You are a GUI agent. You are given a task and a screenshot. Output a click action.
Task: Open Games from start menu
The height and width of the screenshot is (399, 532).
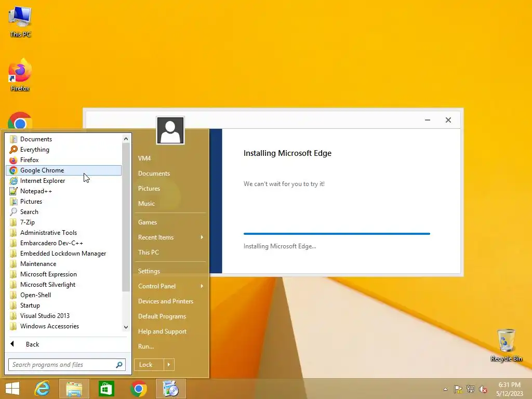tap(170, 222)
